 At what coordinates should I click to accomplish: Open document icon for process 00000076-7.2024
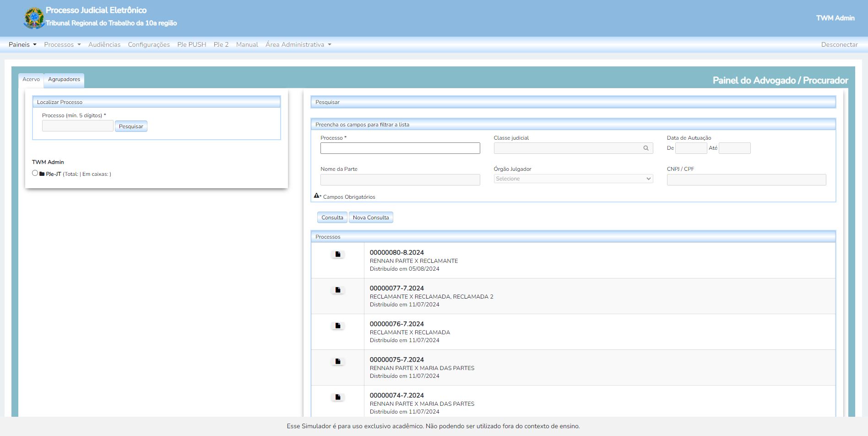click(338, 326)
